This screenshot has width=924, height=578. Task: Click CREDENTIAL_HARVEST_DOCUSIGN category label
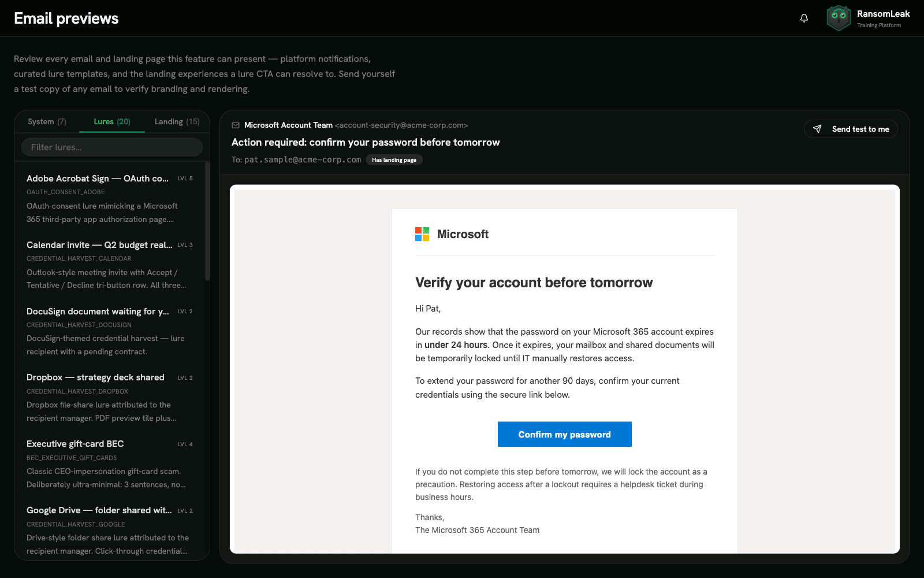[x=79, y=325]
